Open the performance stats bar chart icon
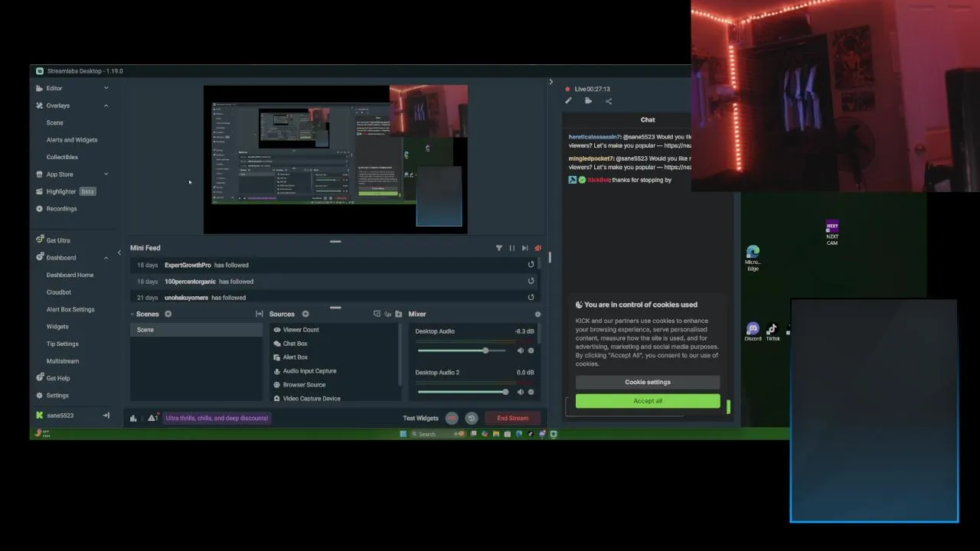 (x=133, y=418)
